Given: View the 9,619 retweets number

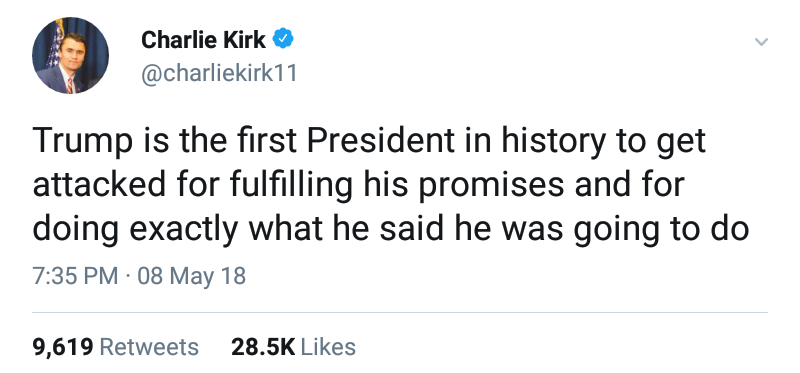Looking at the screenshot, I should tap(63, 347).
